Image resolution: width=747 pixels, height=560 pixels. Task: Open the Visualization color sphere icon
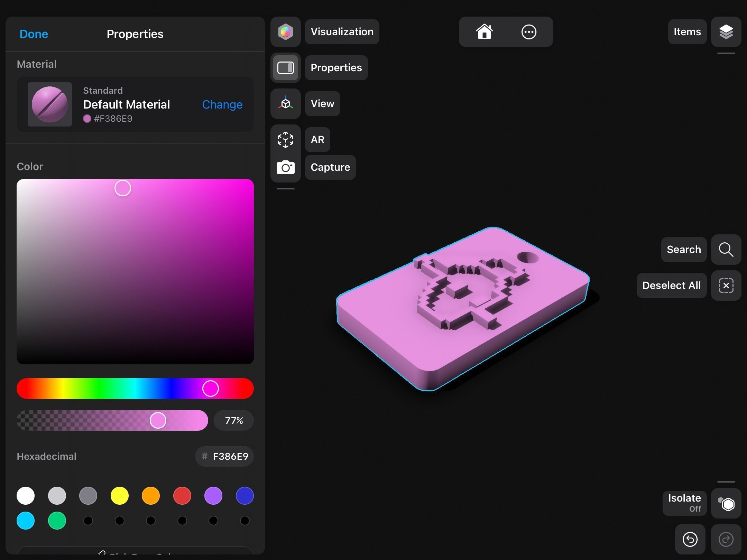[285, 32]
